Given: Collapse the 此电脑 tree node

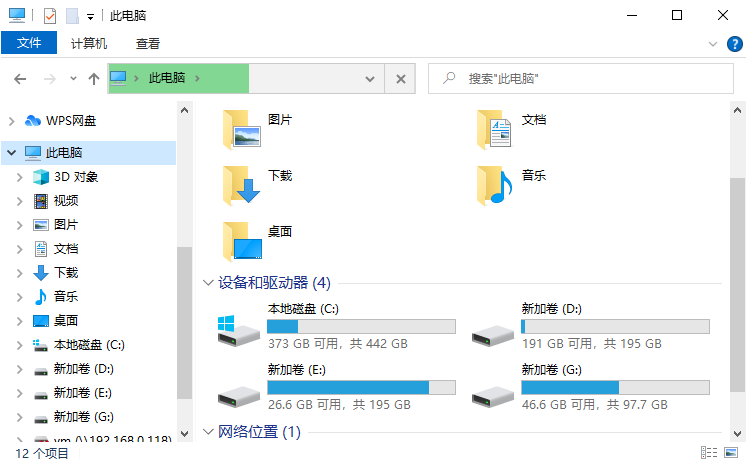Looking at the screenshot, I should coord(11,152).
